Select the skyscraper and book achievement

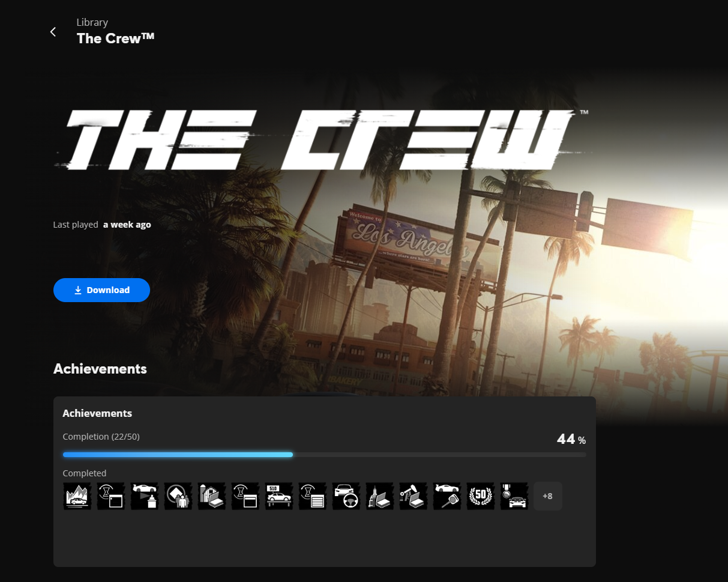[380, 496]
